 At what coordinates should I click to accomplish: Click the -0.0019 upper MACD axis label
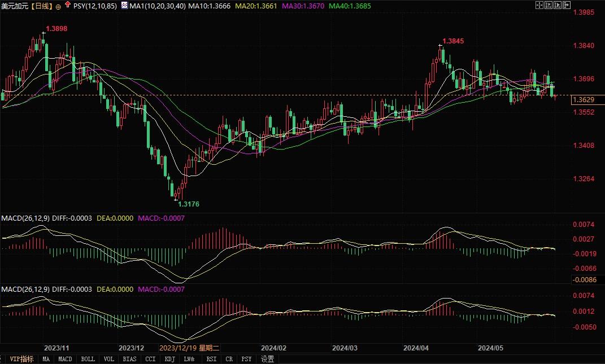click(x=585, y=254)
